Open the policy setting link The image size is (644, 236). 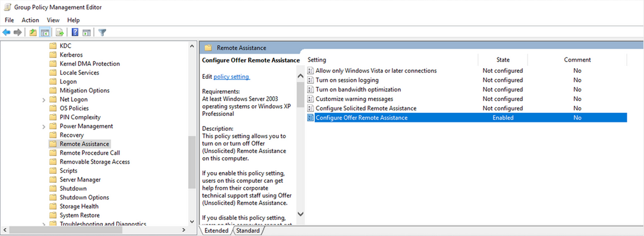pyautogui.click(x=232, y=76)
